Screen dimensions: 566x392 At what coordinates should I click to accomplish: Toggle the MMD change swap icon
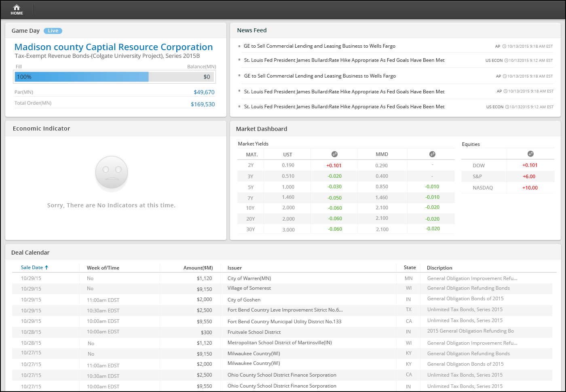pos(432,154)
